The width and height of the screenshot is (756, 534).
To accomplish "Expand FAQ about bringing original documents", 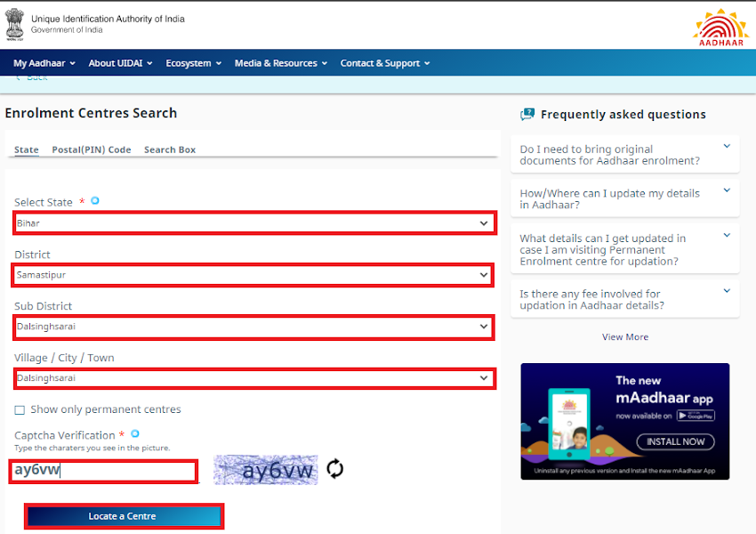I will tap(625, 155).
